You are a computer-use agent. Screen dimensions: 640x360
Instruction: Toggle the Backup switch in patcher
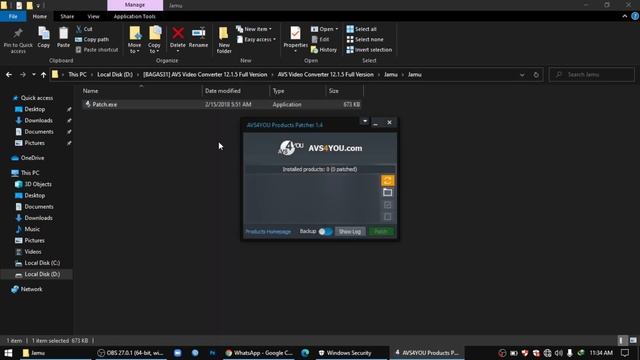tap(325, 231)
